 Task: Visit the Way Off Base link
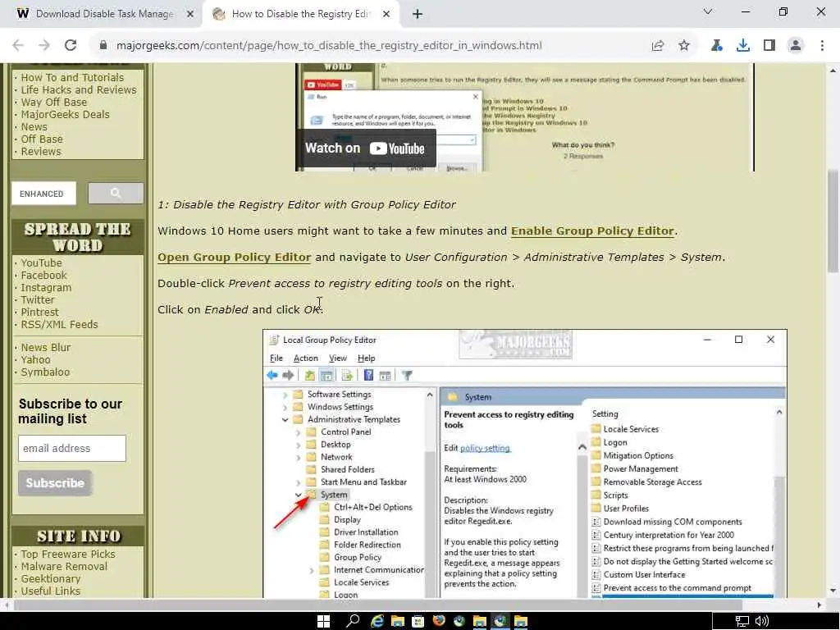[53, 103]
